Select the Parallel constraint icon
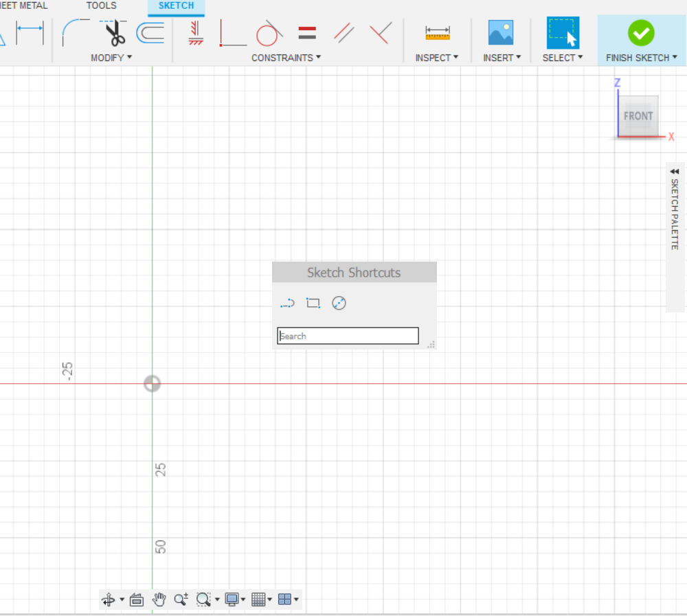 click(343, 33)
